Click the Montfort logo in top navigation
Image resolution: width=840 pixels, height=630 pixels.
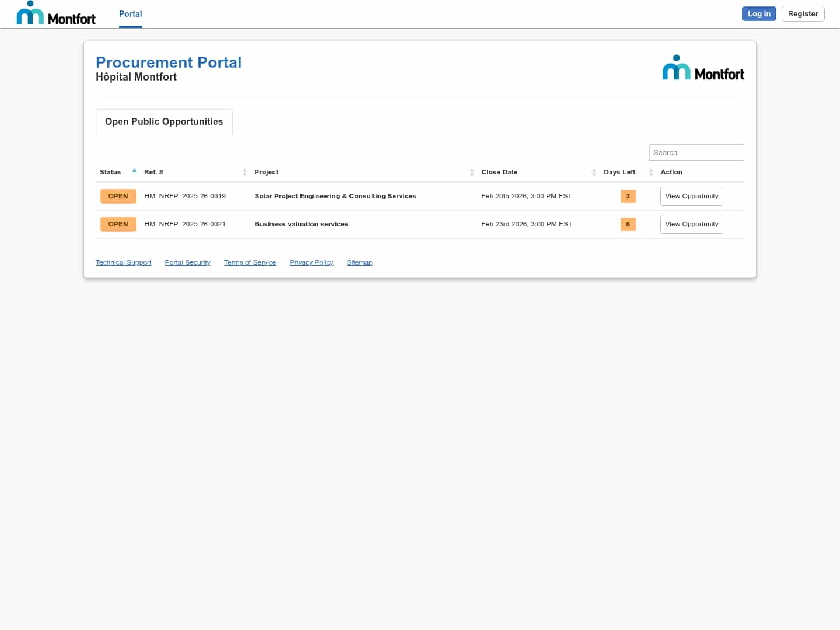click(x=56, y=13)
